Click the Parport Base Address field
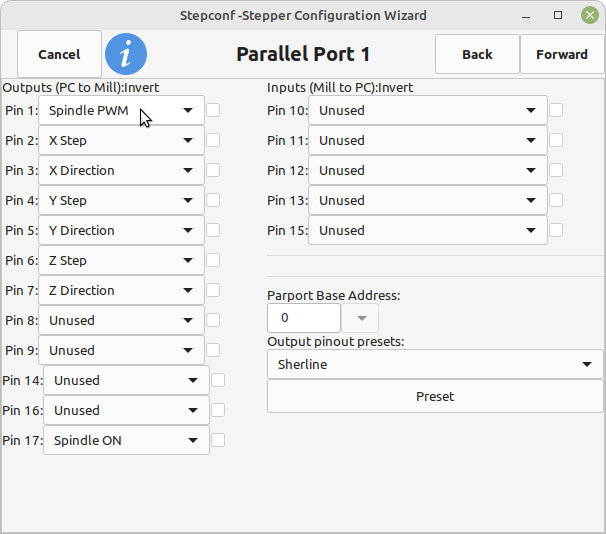606x534 pixels. (x=303, y=318)
